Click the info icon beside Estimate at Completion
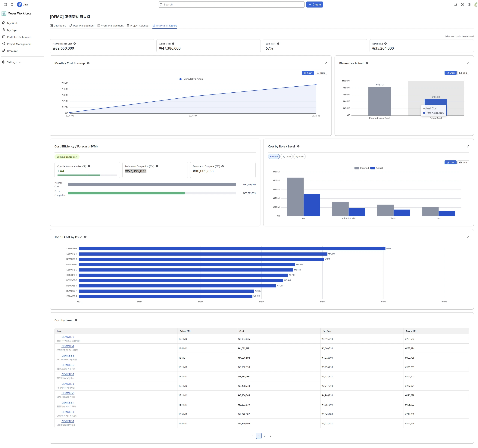 [157, 166]
